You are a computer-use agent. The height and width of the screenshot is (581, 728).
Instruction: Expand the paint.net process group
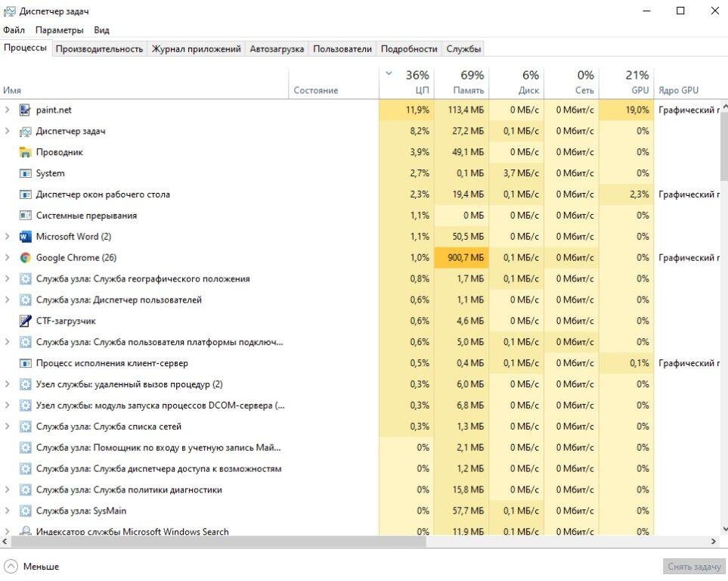[x=7, y=110]
